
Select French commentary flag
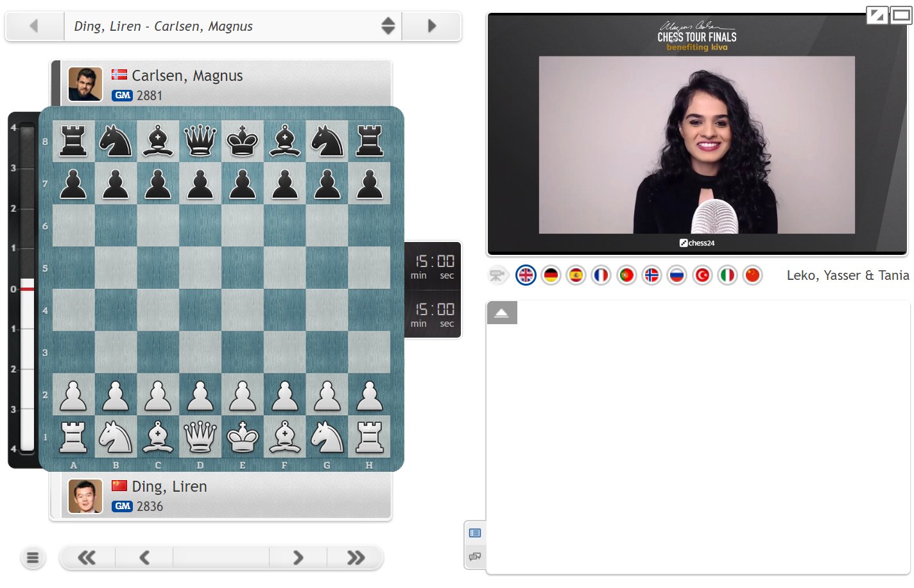[x=601, y=275]
